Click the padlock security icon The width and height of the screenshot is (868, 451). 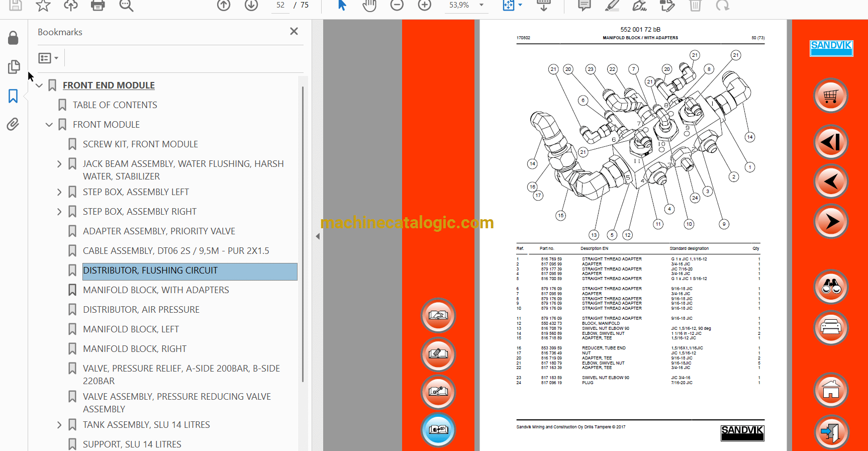pos(13,38)
